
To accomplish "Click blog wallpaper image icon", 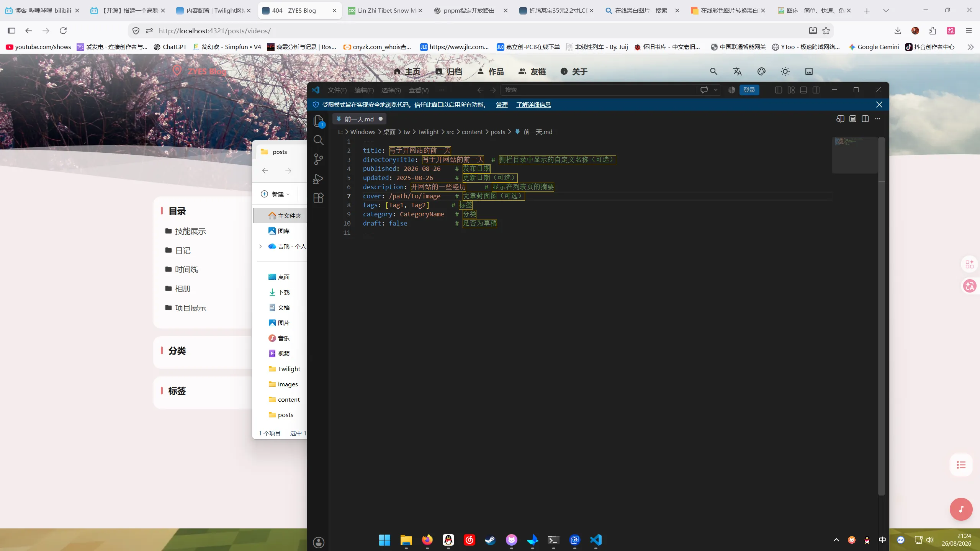I will tap(809, 72).
